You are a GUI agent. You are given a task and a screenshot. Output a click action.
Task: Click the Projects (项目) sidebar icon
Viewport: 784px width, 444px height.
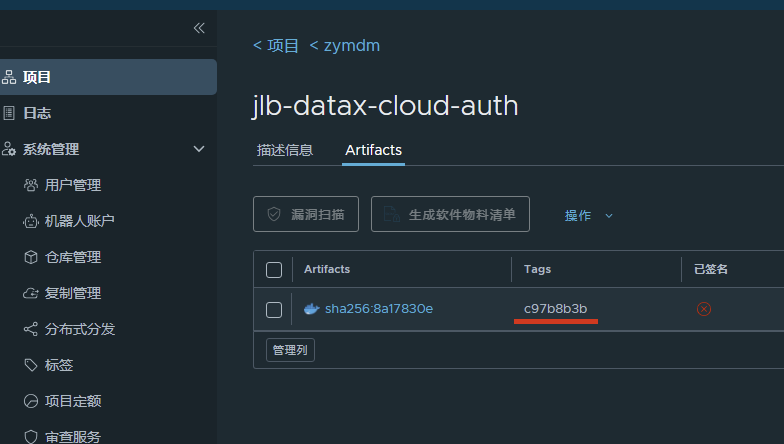pyautogui.click(x=9, y=77)
